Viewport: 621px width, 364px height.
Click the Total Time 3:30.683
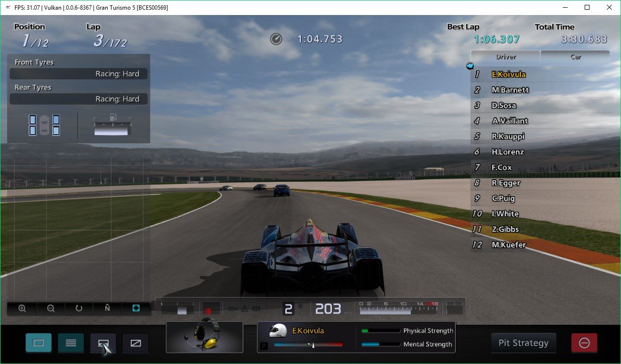(584, 39)
